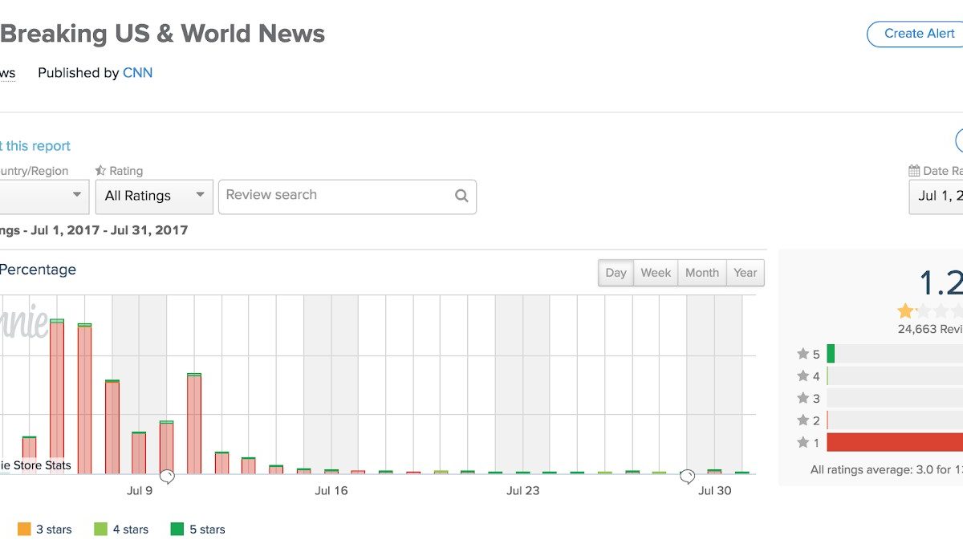Click the 24,663 reviews count
963x560 pixels.
[x=930, y=329]
